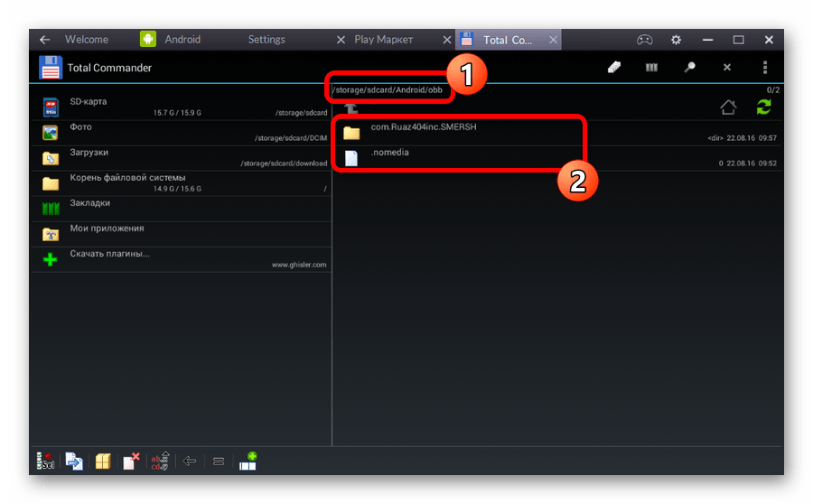813x504 pixels.
Task: Open the Settings tab
Action: tap(266, 40)
